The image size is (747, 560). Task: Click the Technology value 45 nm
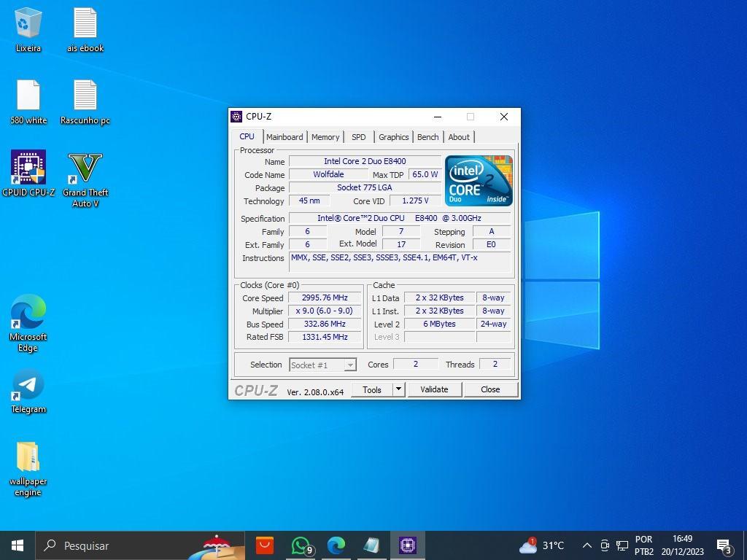(309, 201)
